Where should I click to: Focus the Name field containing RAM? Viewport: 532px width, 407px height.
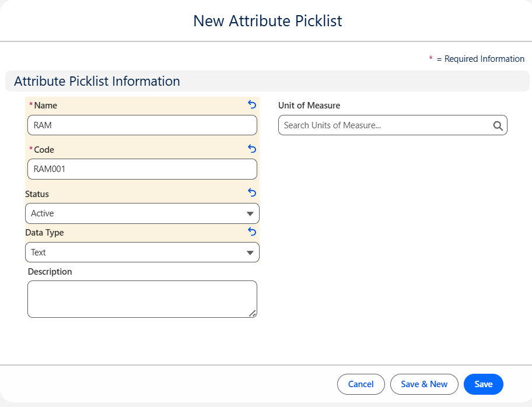142,125
